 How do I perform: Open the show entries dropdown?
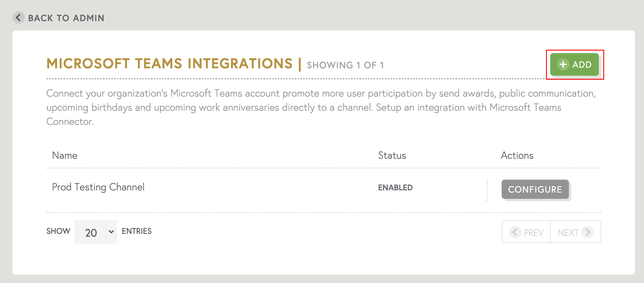(96, 232)
